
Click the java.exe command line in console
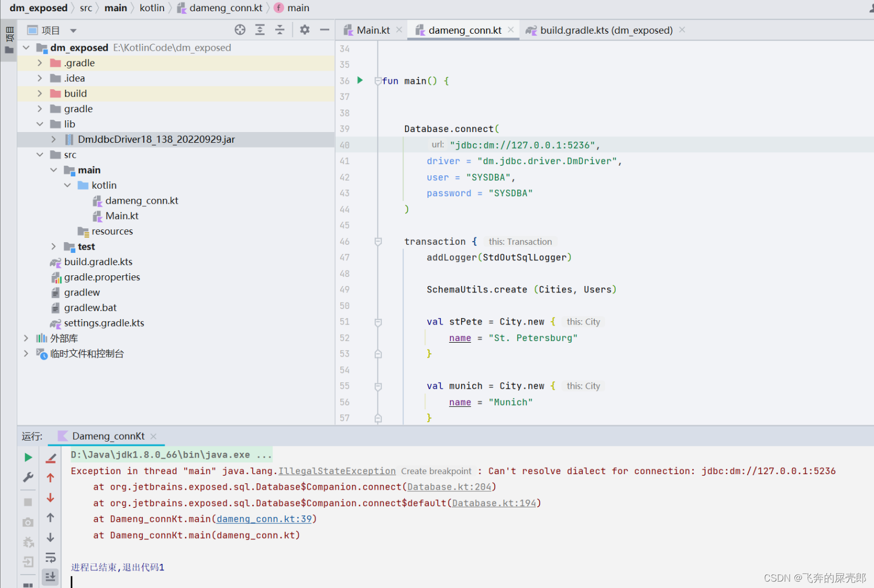[x=171, y=455]
